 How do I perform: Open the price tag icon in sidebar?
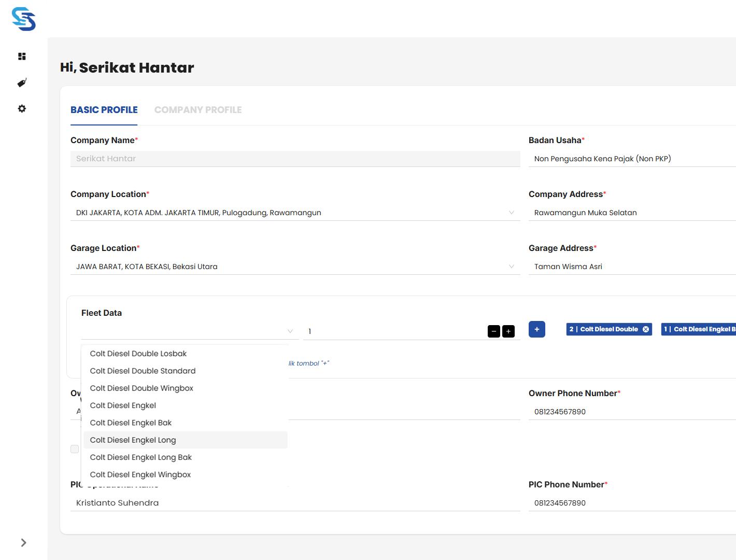(22, 83)
